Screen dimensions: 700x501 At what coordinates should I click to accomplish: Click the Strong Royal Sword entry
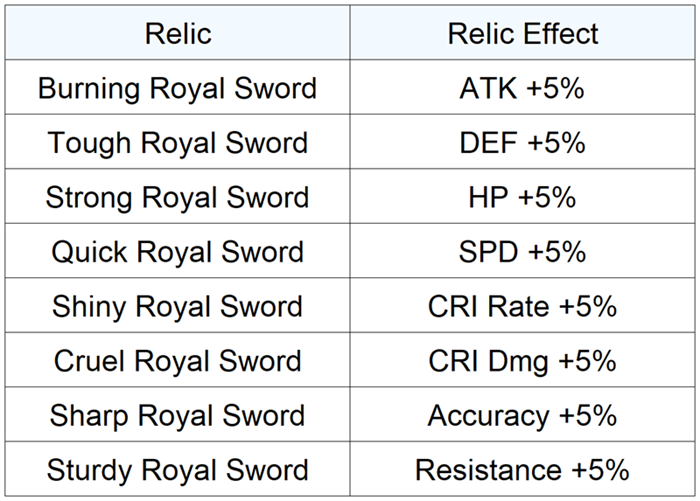click(178, 197)
